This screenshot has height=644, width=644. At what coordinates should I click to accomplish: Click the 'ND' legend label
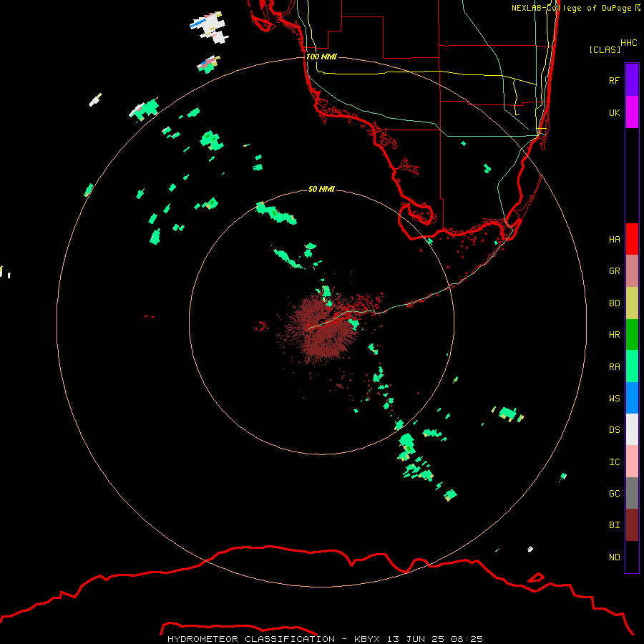[614, 557]
